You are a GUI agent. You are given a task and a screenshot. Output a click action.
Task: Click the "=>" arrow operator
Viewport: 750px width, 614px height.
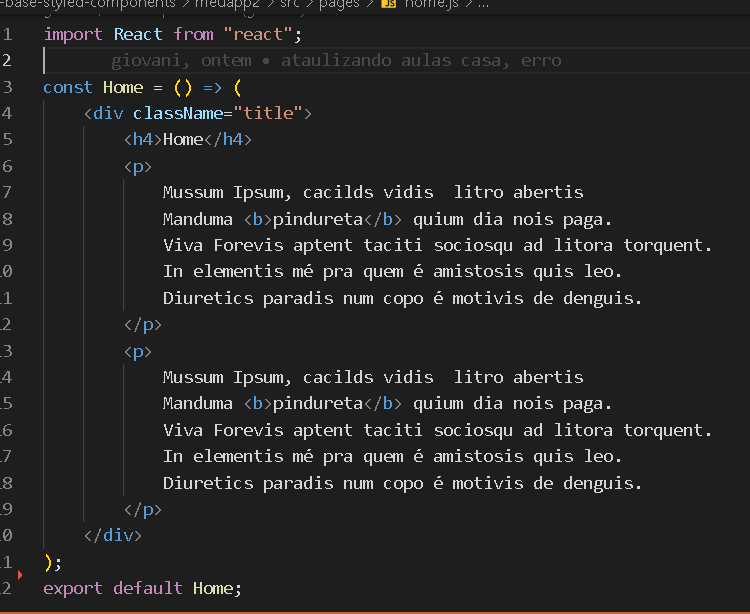(x=212, y=88)
